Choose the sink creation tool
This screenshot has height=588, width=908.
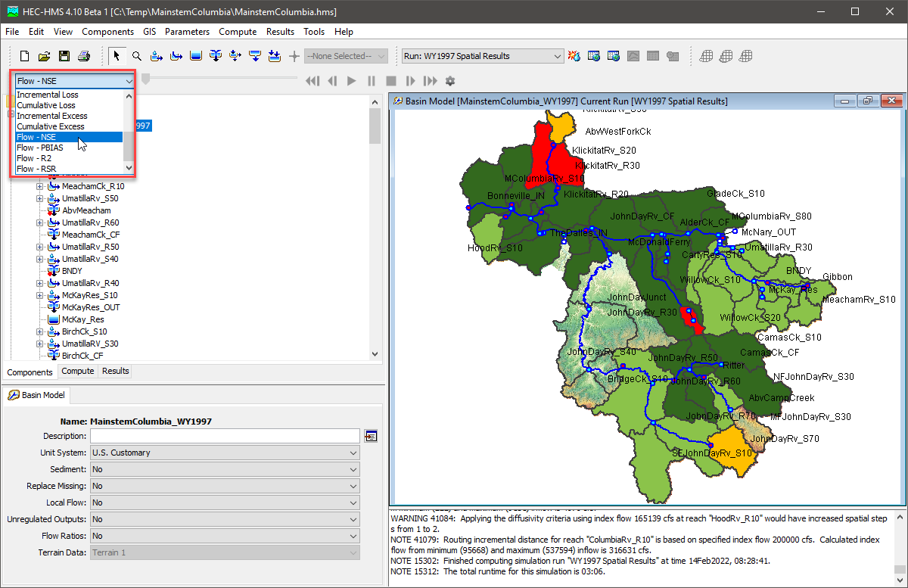pos(275,56)
